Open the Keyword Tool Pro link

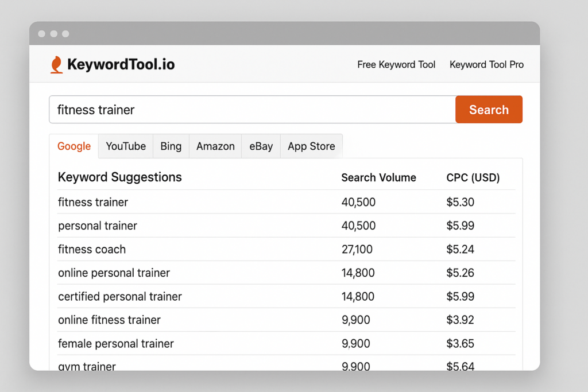[x=486, y=64]
